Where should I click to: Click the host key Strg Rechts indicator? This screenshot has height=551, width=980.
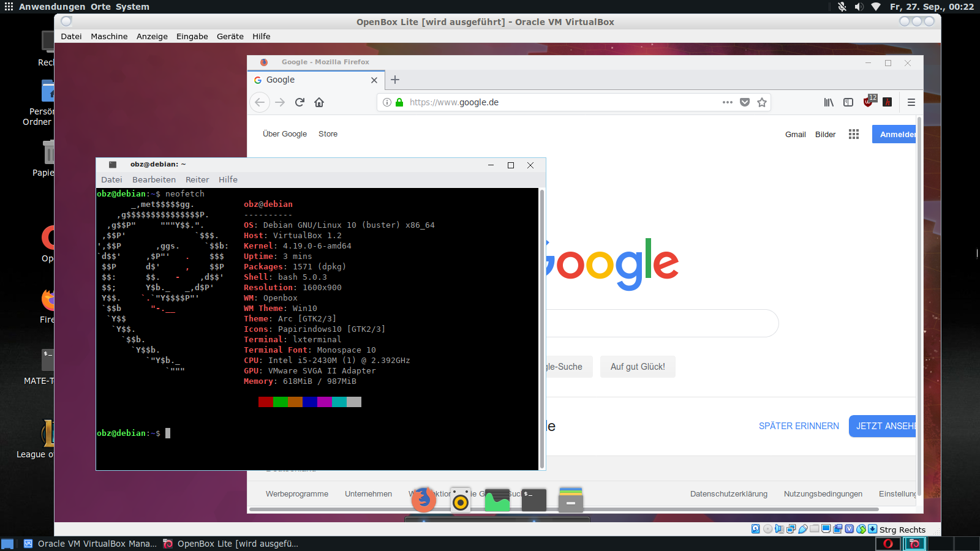[x=902, y=530]
